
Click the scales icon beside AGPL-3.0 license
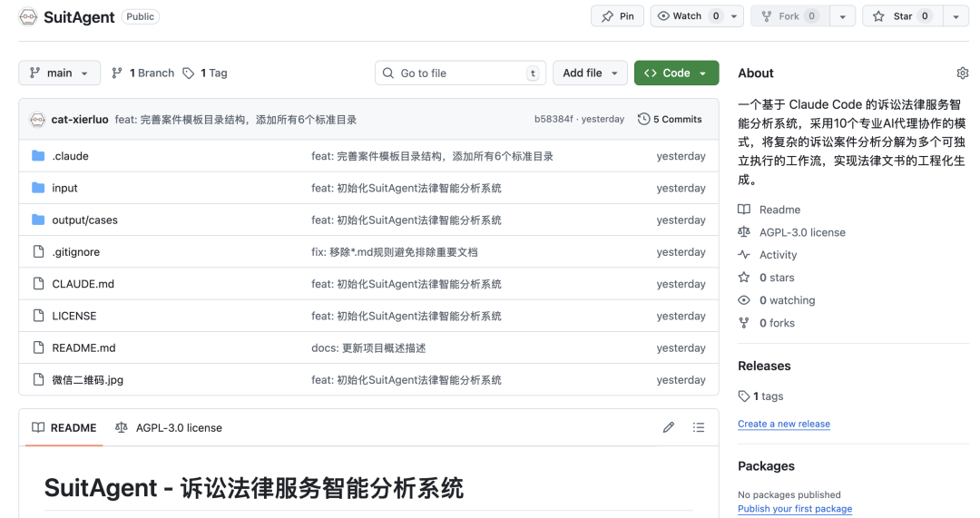click(x=744, y=232)
